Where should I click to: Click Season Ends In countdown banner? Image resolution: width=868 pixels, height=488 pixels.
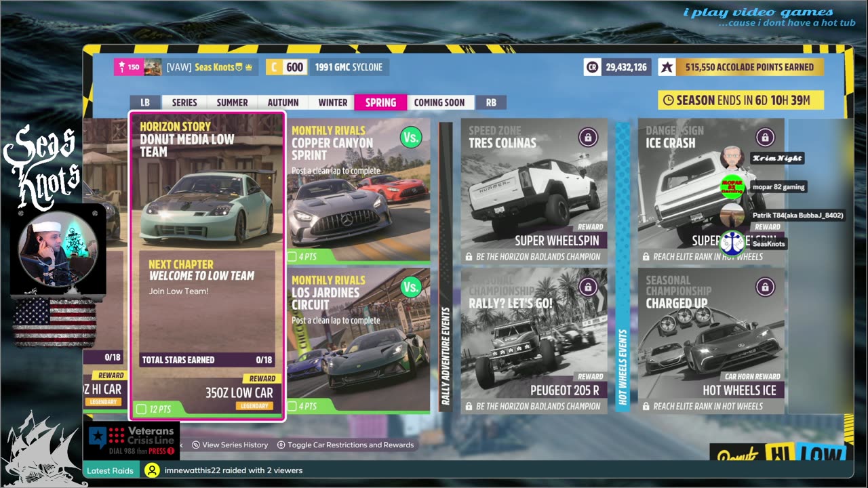(741, 100)
